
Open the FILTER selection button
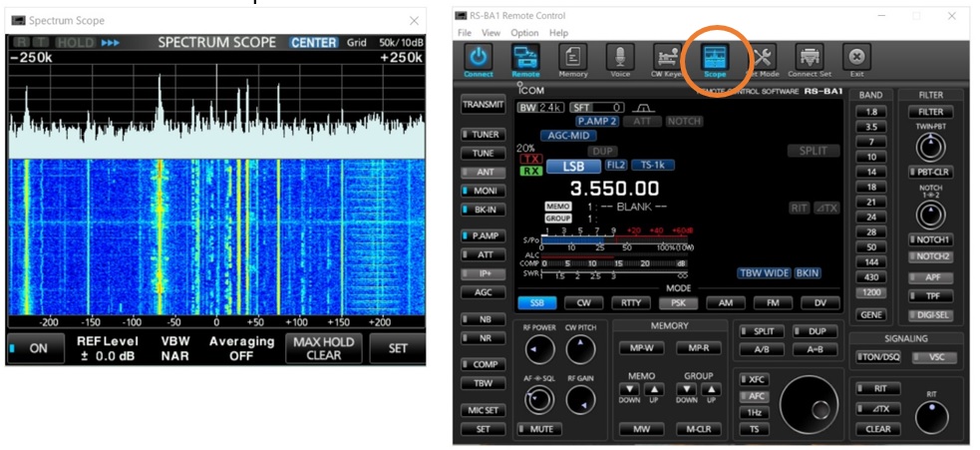929,112
